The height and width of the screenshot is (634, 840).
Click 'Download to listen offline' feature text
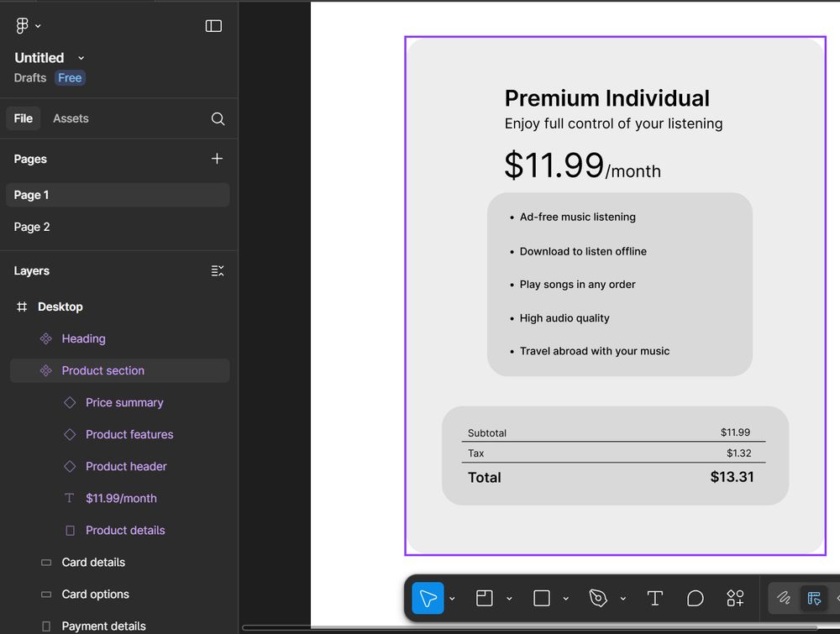(x=583, y=251)
